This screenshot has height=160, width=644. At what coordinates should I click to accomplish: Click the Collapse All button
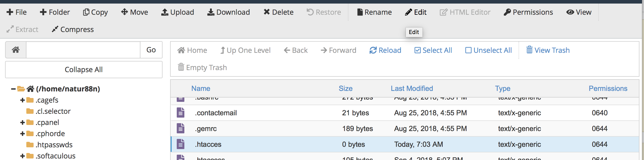(84, 70)
